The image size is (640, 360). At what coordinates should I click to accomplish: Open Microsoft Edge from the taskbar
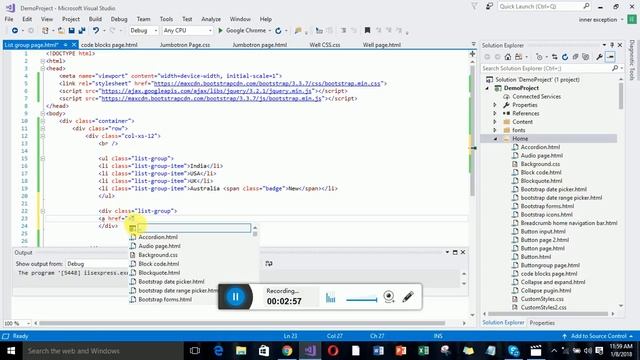click(218, 351)
